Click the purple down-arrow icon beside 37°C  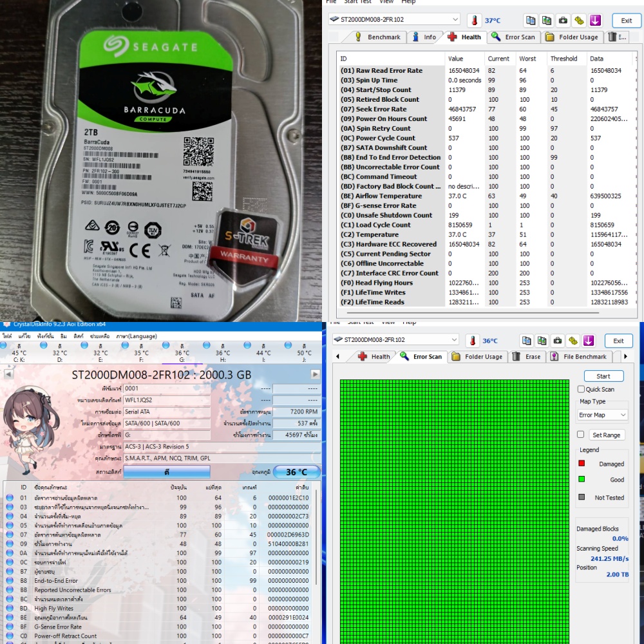tap(596, 20)
